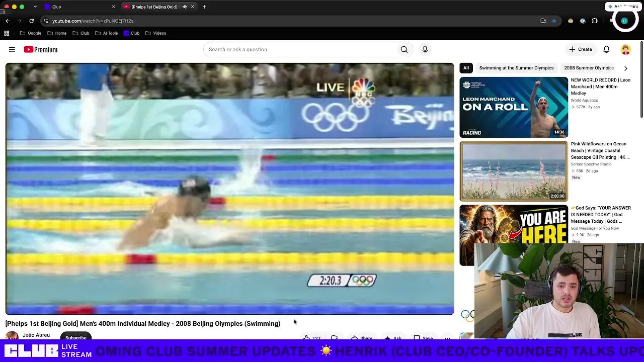The image size is (644, 362).
Task: Select the Phelps 1st Beijing Gold tab
Action: pyautogui.click(x=158, y=7)
